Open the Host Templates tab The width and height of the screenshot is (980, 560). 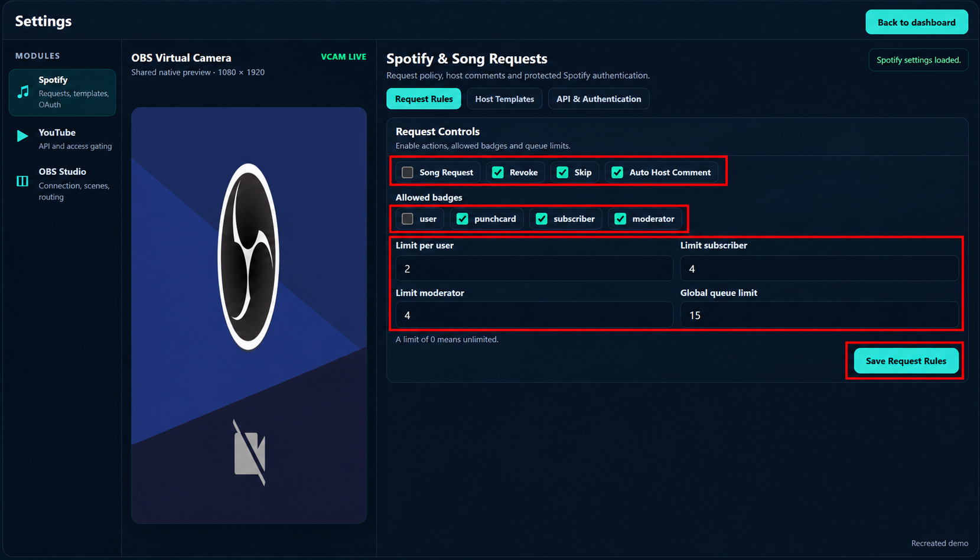click(504, 99)
